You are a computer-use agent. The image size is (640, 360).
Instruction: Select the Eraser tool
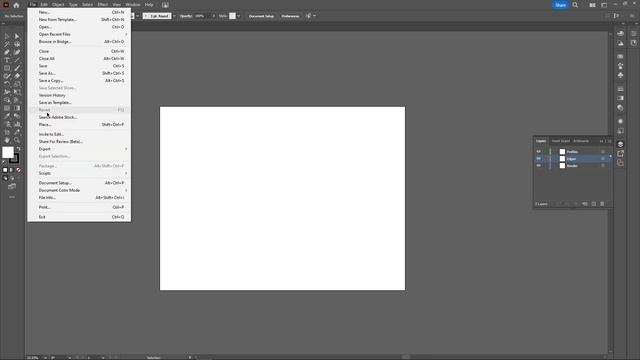point(17,76)
